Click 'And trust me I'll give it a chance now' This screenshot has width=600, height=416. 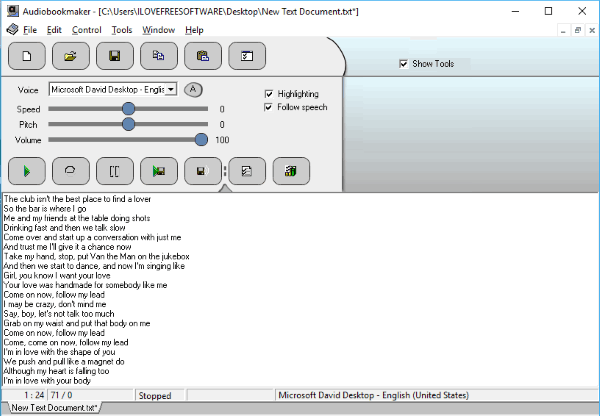coord(67,247)
